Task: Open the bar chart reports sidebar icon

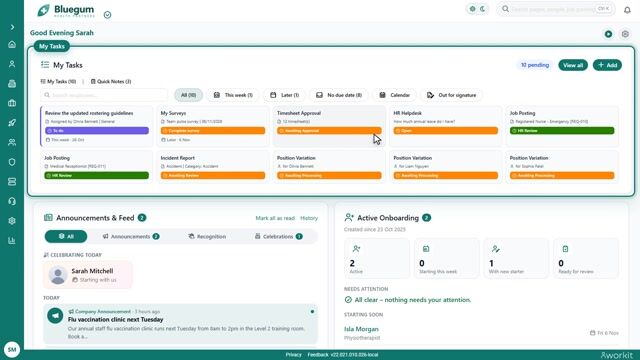Action: (x=12, y=240)
